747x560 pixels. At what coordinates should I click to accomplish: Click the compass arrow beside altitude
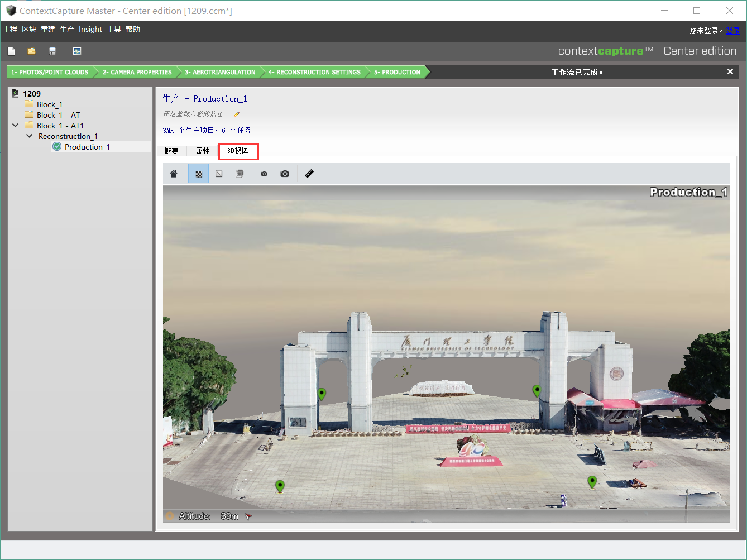tap(248, 516)
